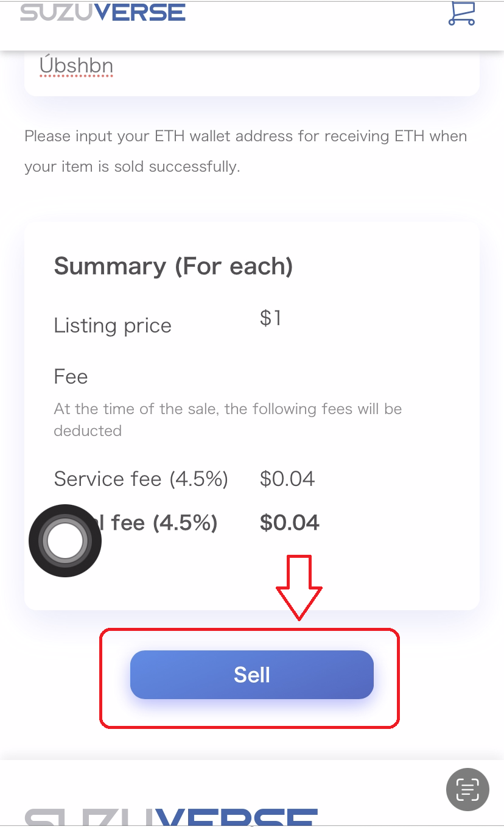Tap the SUZUVERSE logo in the header
504x827 pixels.
[103, 12]
